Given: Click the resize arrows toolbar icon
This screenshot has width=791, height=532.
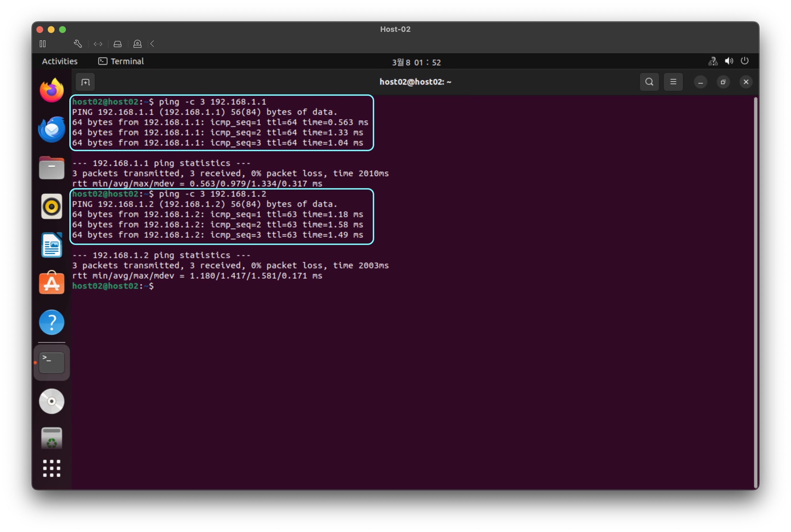Looking at the screenshot, I should (98, 44).
